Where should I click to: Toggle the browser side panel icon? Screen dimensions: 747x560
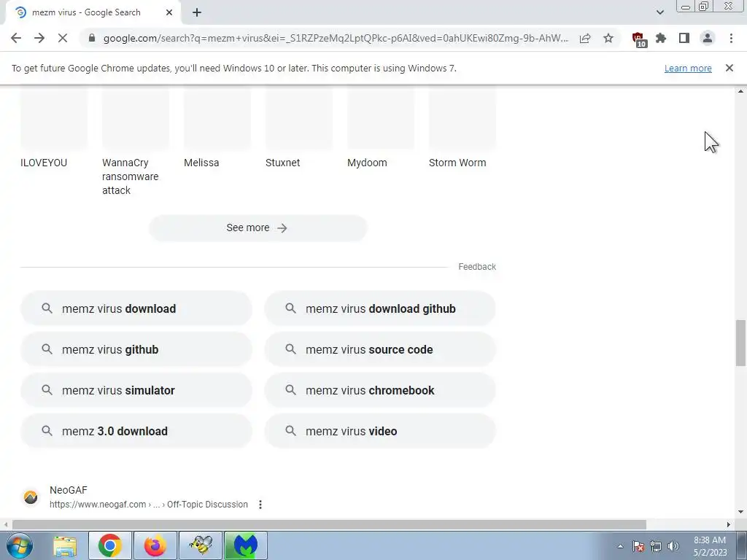[684, 38]
